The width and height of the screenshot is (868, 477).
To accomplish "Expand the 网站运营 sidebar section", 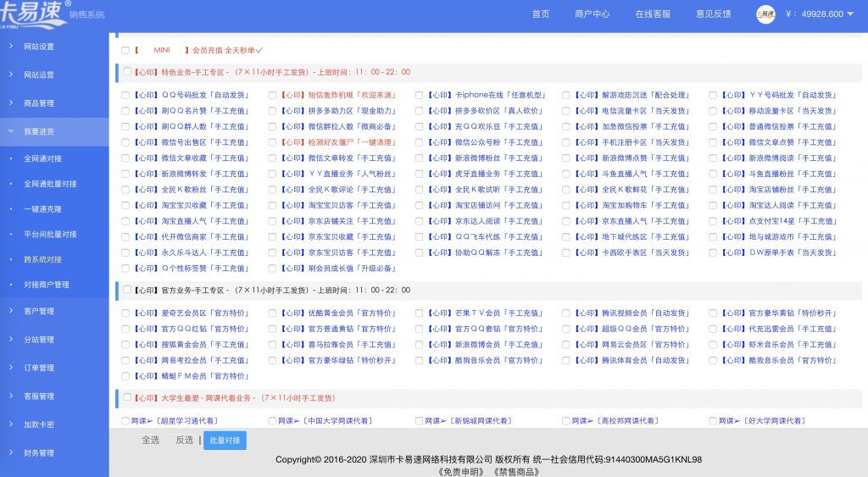I will 54,75.
